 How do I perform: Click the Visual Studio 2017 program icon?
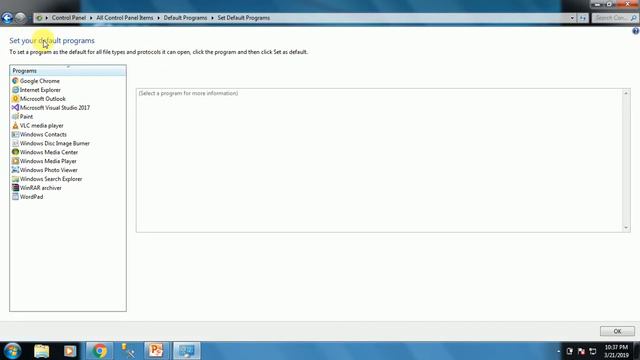tap(15, 108)
